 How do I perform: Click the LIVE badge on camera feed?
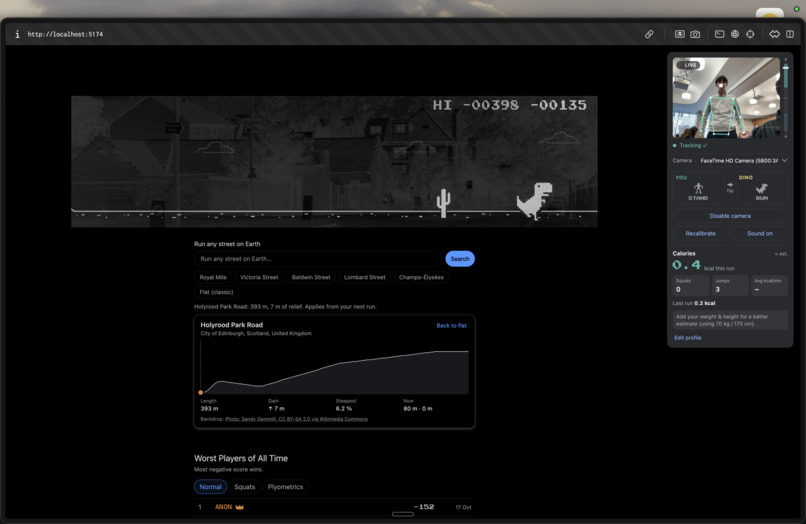point(690,65)
